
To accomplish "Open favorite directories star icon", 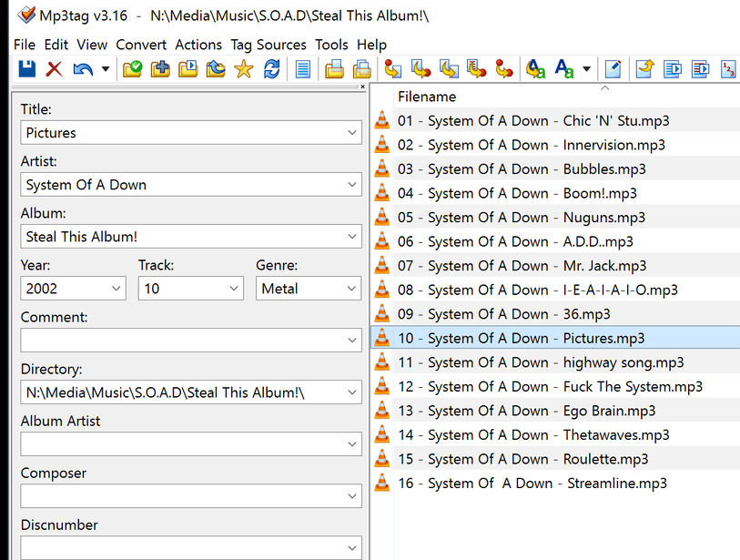I will [x=244, y=69].
